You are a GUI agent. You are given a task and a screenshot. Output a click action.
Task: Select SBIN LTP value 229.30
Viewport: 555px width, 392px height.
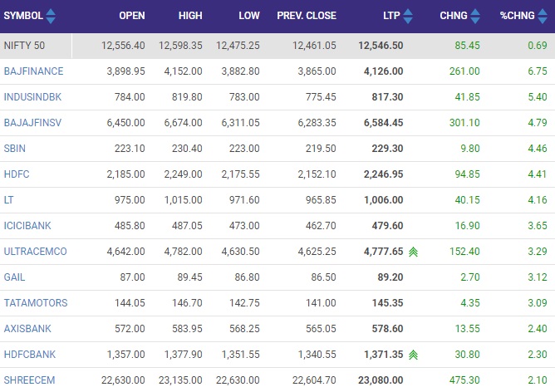[387, 149]
